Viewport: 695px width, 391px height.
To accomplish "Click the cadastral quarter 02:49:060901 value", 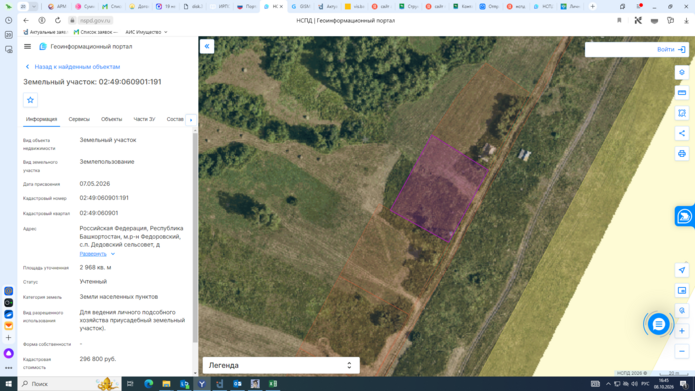I will [x=99, y=213].
